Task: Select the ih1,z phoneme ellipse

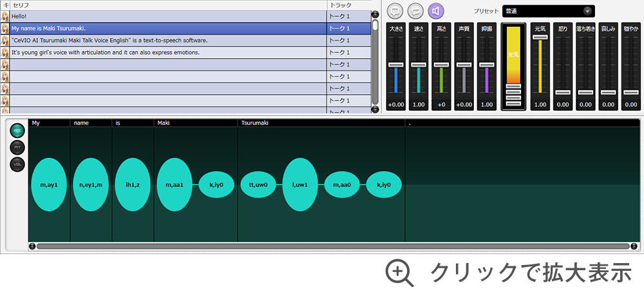Action: pos(133,184)
